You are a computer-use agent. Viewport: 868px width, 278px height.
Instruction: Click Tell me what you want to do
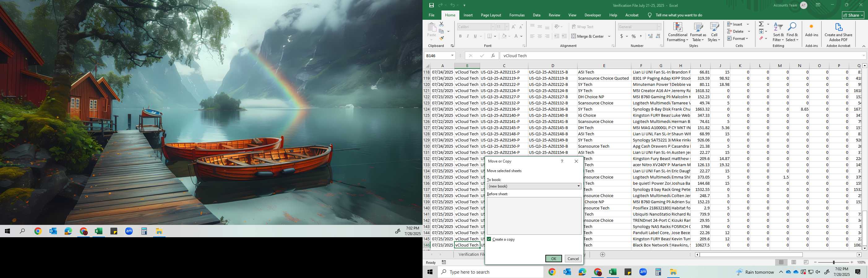(x=679, y=15)
